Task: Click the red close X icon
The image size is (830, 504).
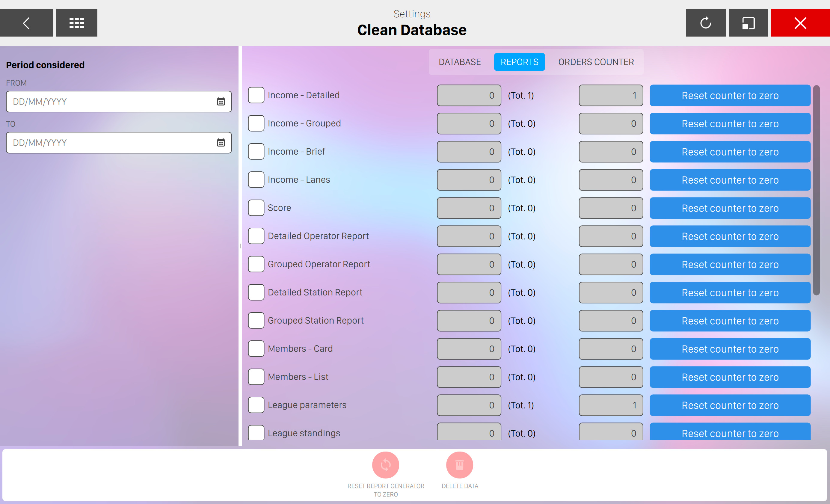Action: 800,23
